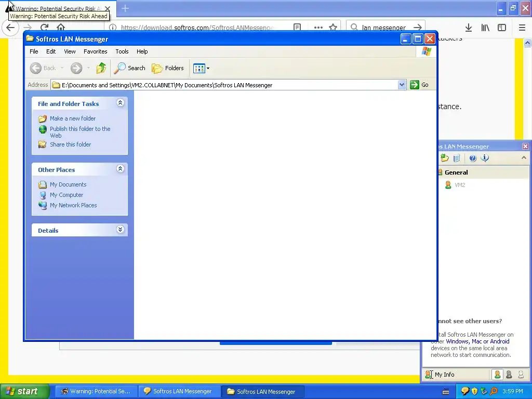
Task: Click the My Network Places icon
Action: click(x=43, y=205)
